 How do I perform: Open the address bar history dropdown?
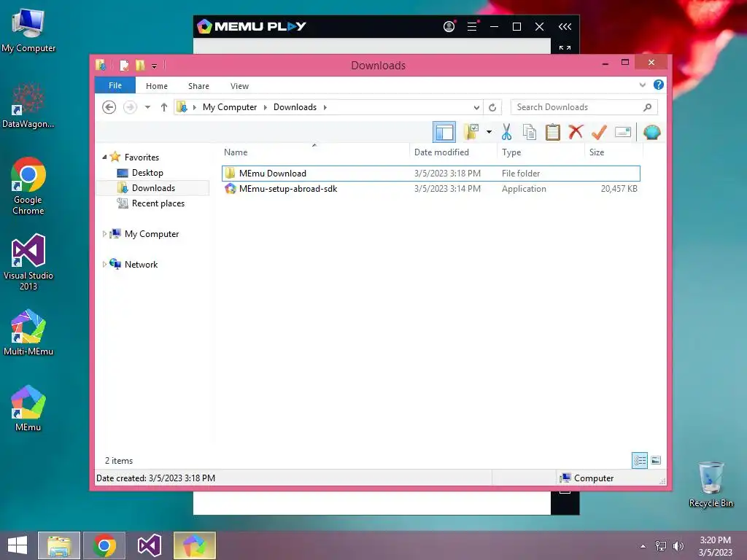(476, 107)
